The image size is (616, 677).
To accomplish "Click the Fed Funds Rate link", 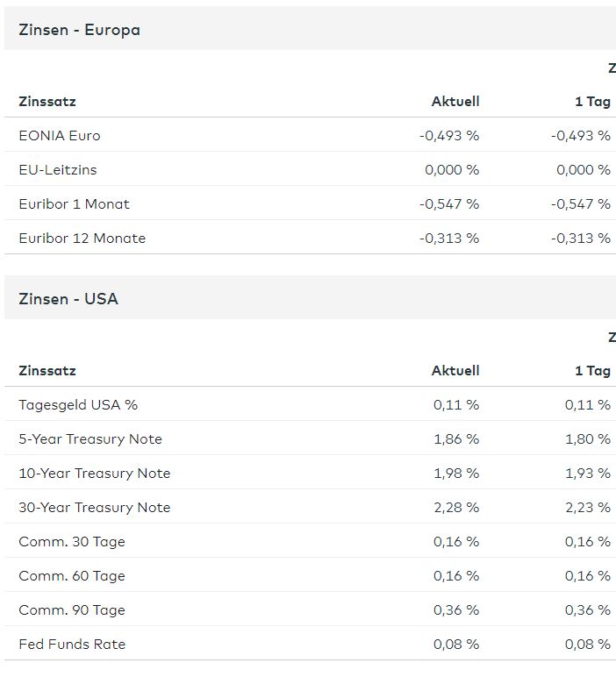I will pyautogui.click(x=72, y=645).
